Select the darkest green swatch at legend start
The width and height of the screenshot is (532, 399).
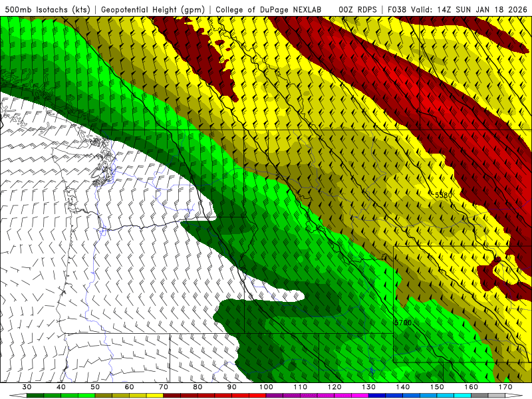[x=35, y=396]
